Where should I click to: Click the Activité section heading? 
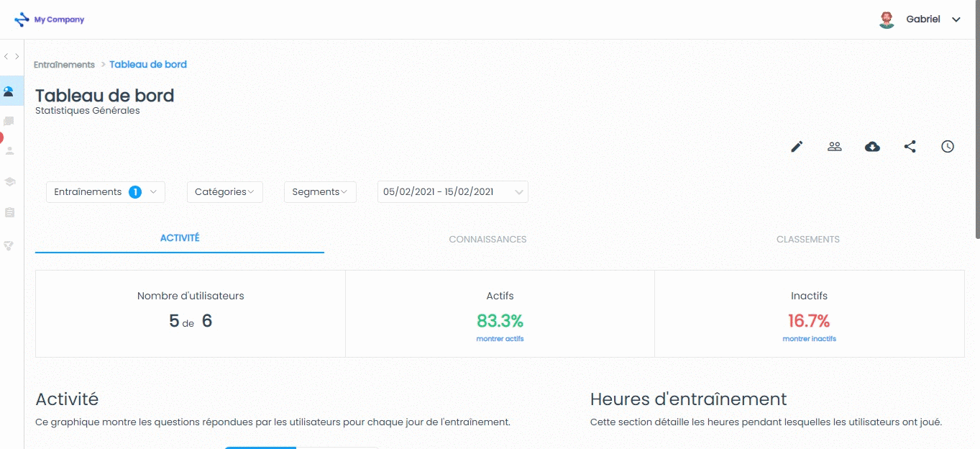pyautogui.click(x=67, y=399)
